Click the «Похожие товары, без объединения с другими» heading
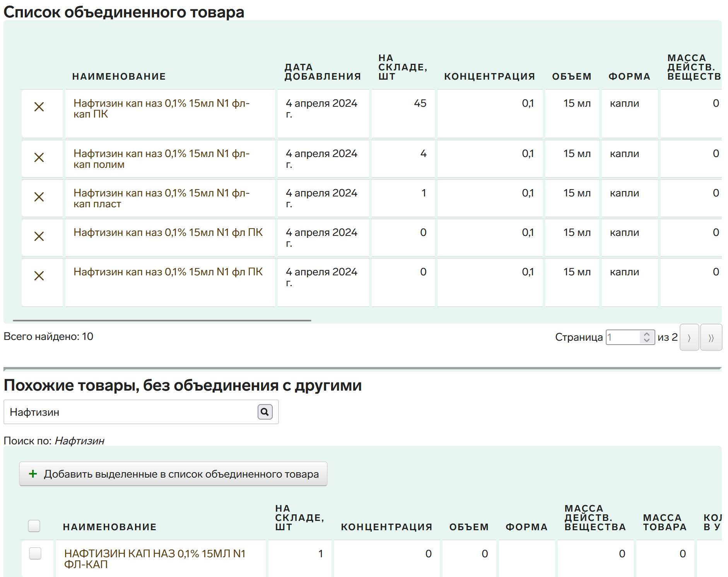728x577 pixels. coord(183,385)
